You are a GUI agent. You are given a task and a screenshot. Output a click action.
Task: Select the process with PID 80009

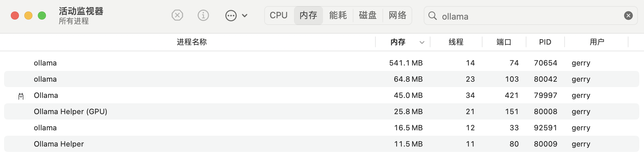coord(322,144)
